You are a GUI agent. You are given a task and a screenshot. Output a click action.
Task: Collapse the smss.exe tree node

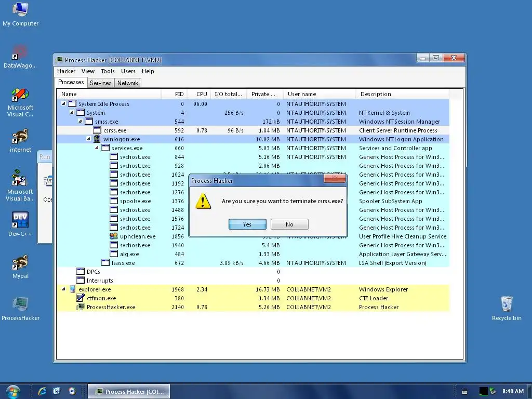pyautogui.click(x=80, y=121)
